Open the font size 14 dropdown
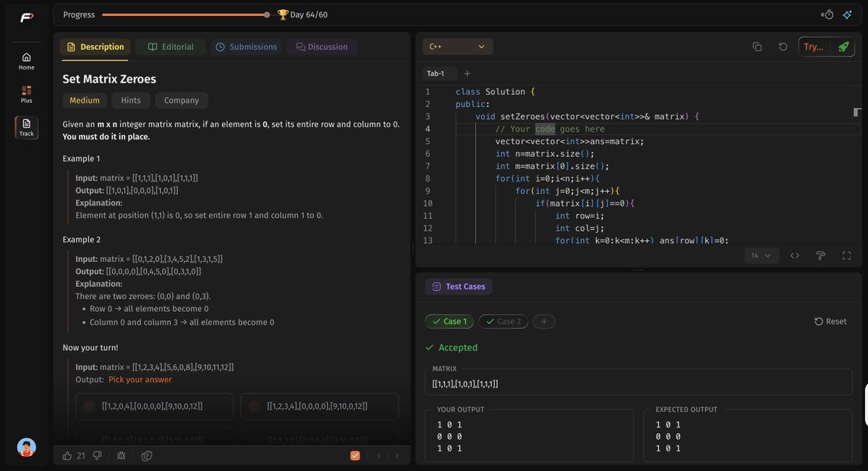The width and height of the screenshot is (868, 471). (x=762, y=255)
